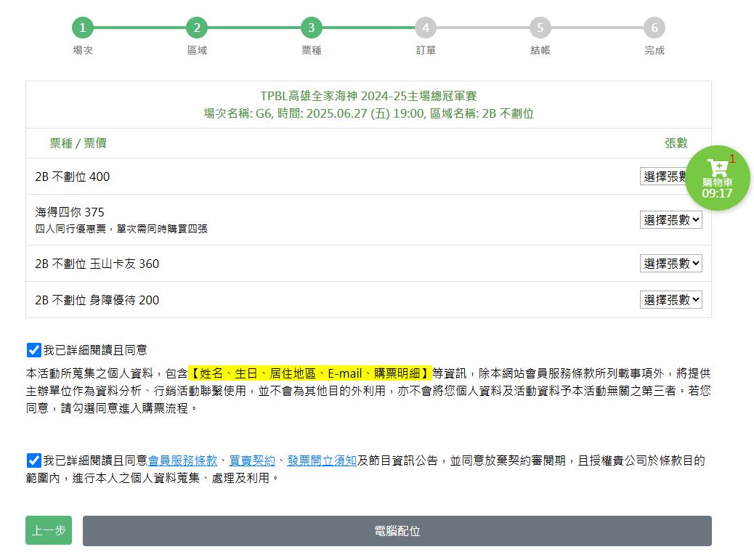Click step 6 完成 circle
The image size is (754, 560).
[654, 28]
